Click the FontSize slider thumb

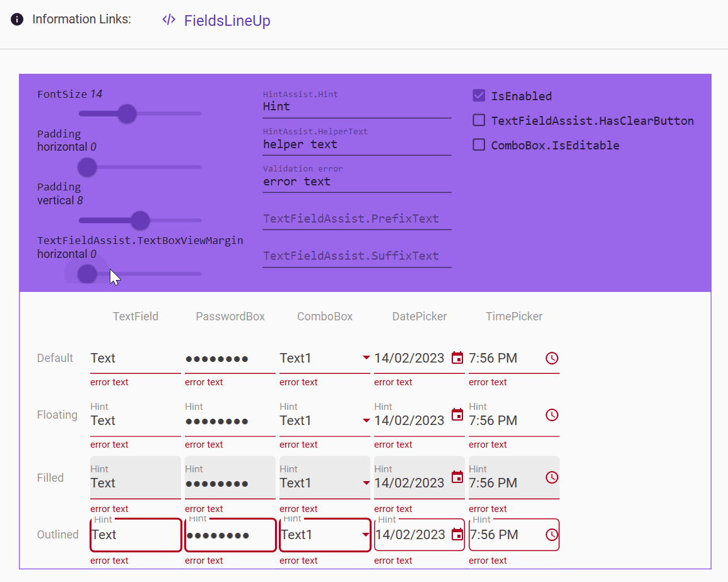click(x=127, y=113)
